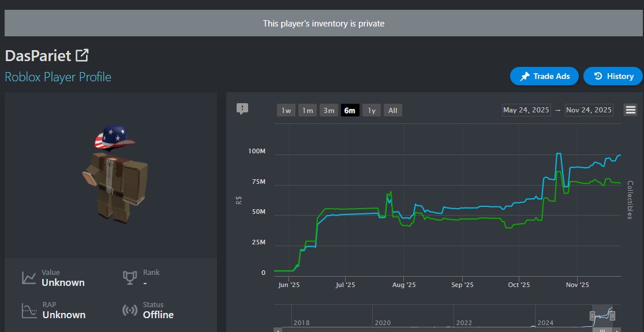Click the R$ axis title
Screen dimensions: 644x332
[239, 200]
